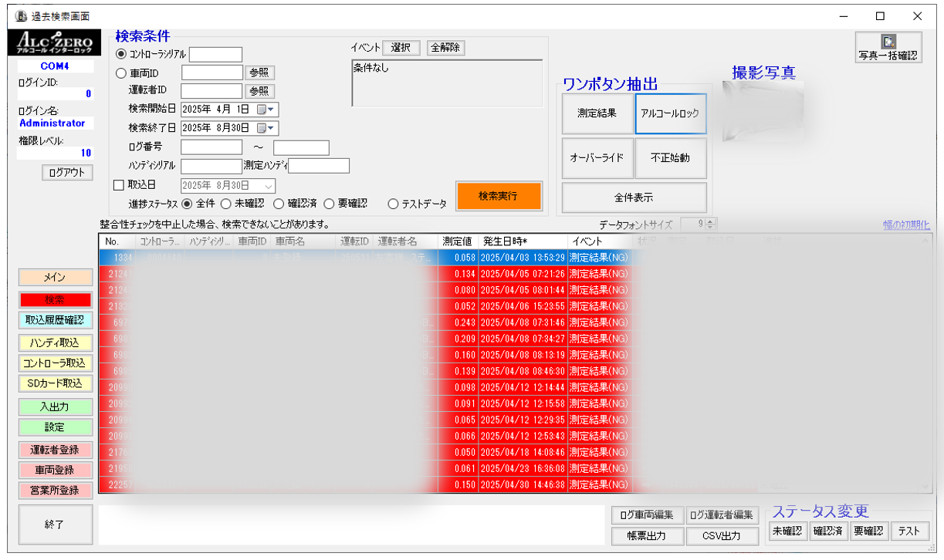The height and width of the screenshot is (560, 944).
Task: Enable the 取込日 checkbox
Action: click(119, 185)
